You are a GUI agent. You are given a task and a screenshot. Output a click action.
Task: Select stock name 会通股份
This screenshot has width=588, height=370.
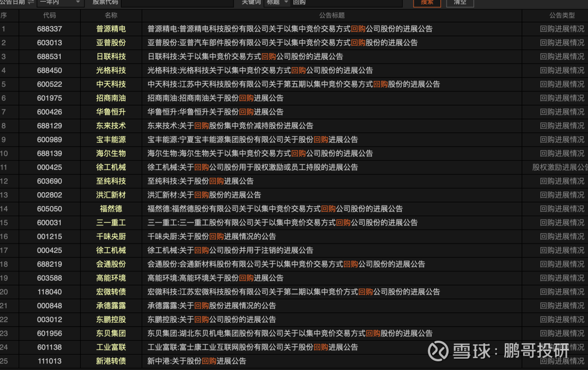[x=111, y=264]
